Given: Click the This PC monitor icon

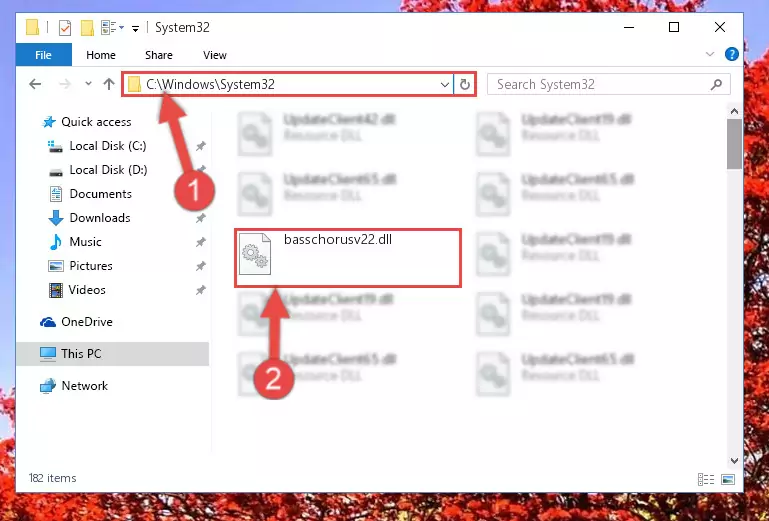Looking at the screenshot, I should point(48,354).
